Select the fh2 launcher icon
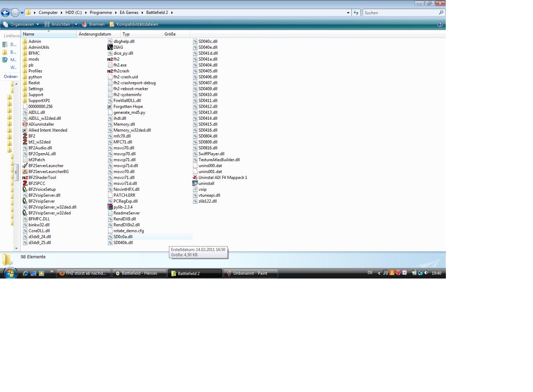 click(110, 59)
